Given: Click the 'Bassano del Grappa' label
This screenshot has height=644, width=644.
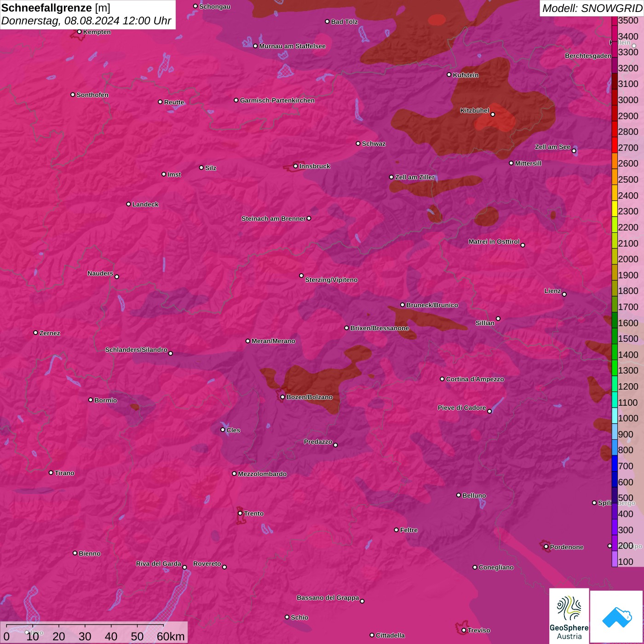Looking at the screenshot, I should 328,598.
